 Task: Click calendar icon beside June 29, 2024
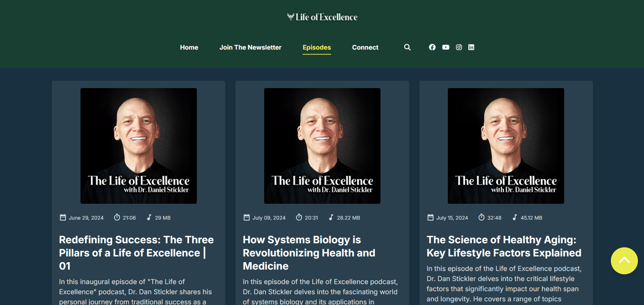(x=63, y=217)
